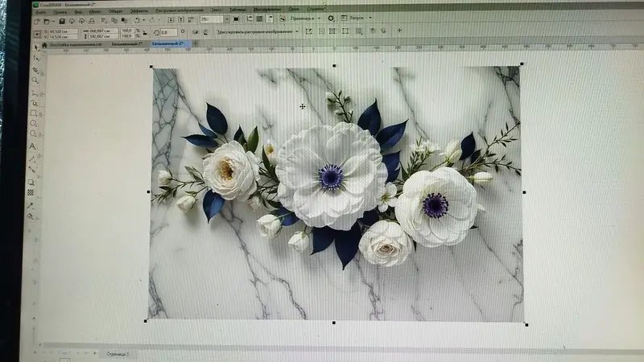This screenshot has height=362, width=644.
Task: Expand the Undo history dropdown arrow
Action: (x=143, y=20)
